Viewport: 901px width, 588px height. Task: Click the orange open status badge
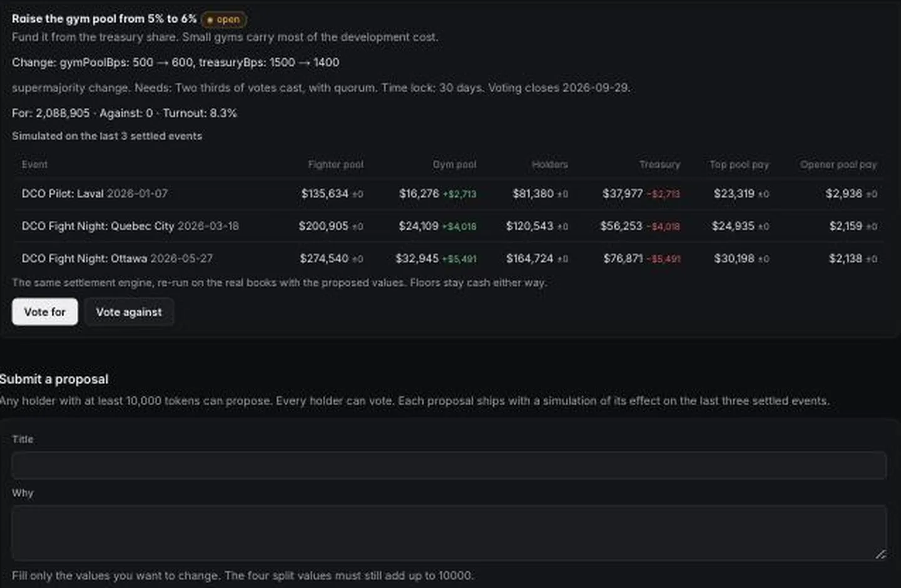click(223, 19)
